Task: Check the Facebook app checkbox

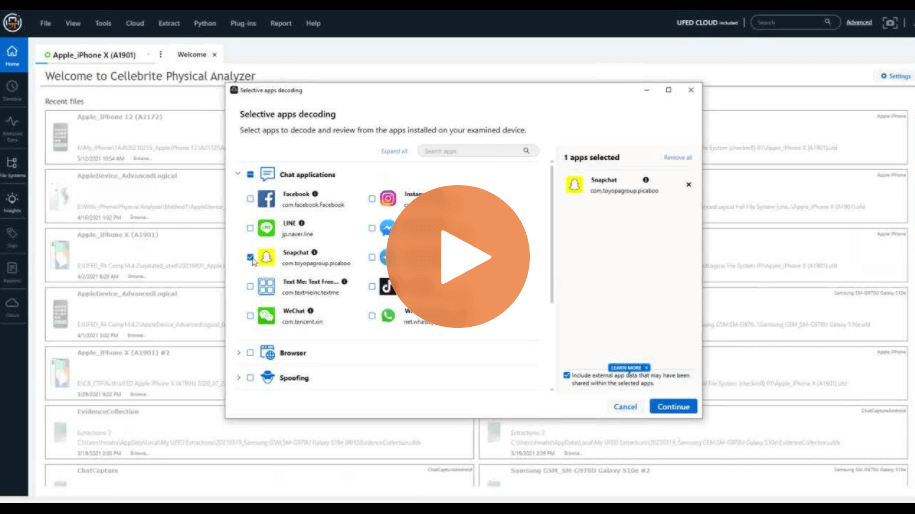Action: (x=250, y=199)
